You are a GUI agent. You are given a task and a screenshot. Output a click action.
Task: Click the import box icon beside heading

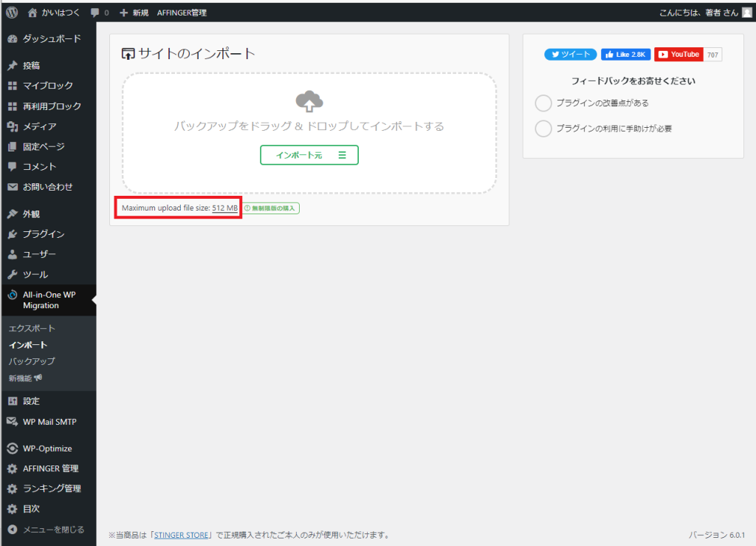(128, 53)
